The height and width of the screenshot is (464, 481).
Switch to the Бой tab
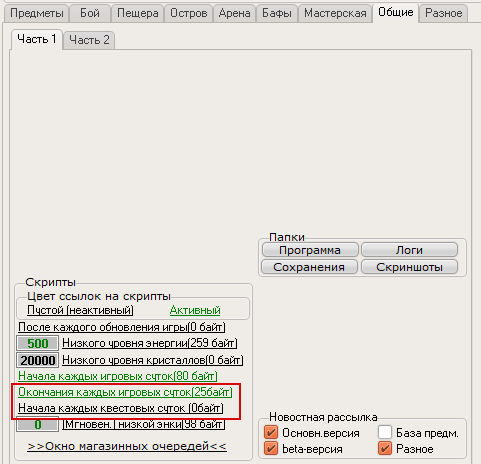[x=90, y=13]
